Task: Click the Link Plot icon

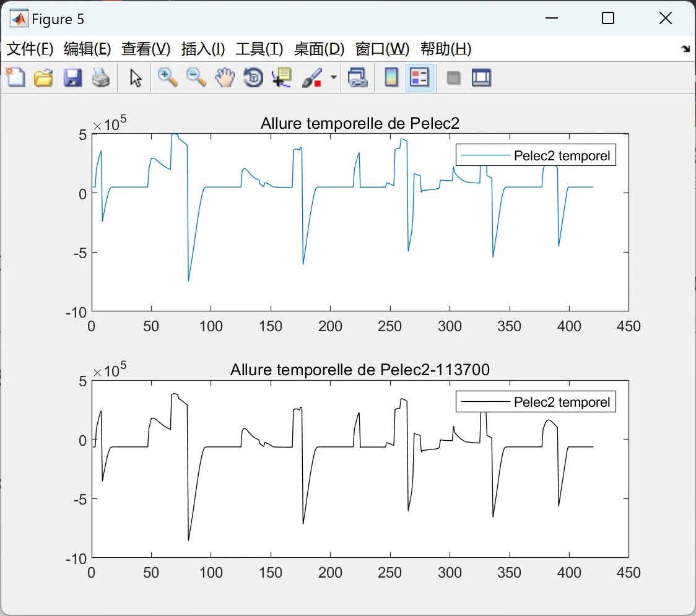Action: click(x=358, y=77)
